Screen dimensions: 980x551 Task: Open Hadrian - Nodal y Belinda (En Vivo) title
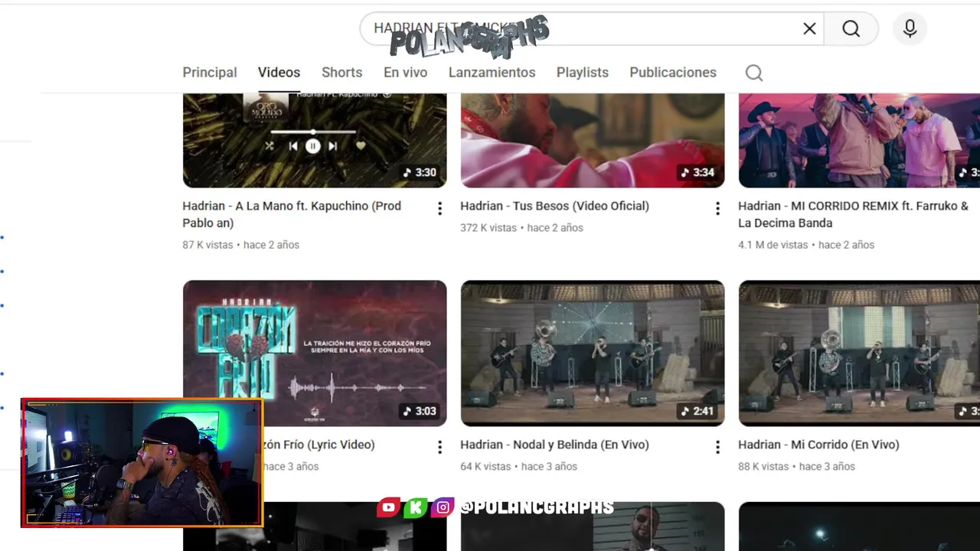[x=554, y=445]
